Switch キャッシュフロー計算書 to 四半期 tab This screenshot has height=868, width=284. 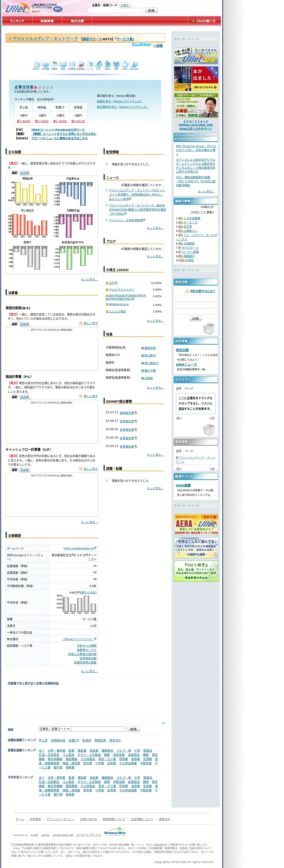(24, 470)
